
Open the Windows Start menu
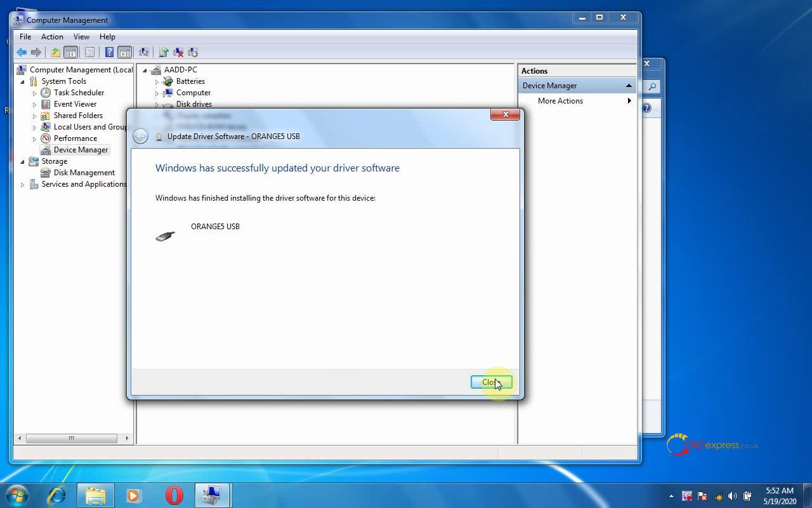click(x=17, y=495)
